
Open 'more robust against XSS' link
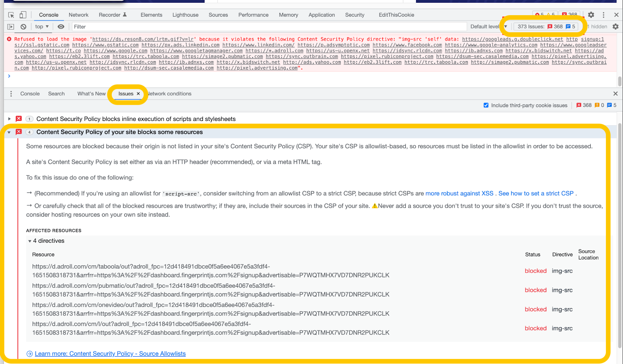[x=459, y=193]
